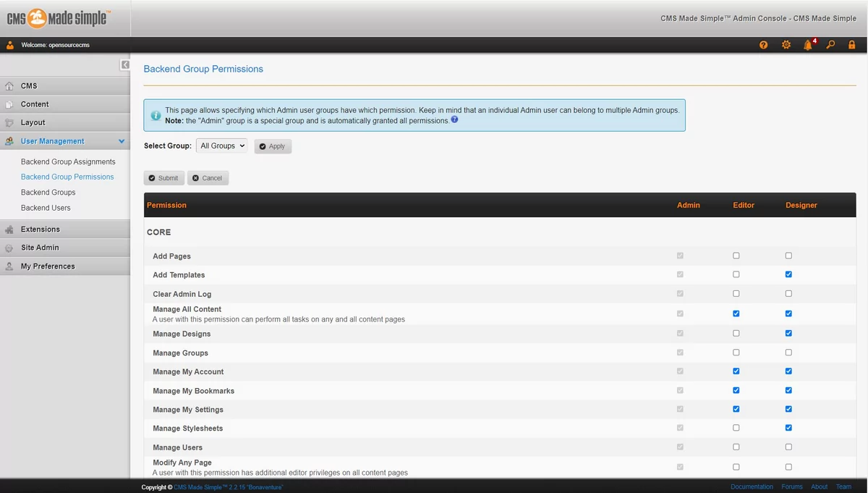The width and height of the screenshot is (868, 493).
Task: Uncheck Manage My Bookmarks for Designer
Action: click(788, 390)
